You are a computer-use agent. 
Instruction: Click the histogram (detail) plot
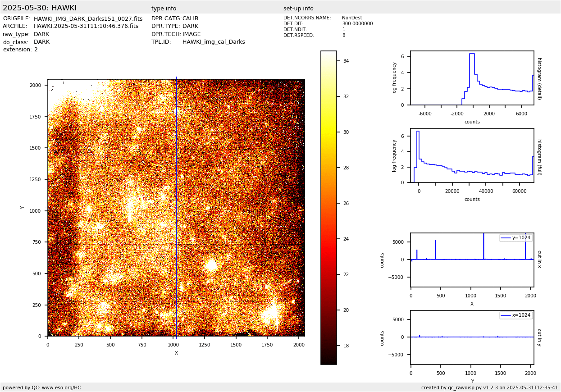pos(472,78)
